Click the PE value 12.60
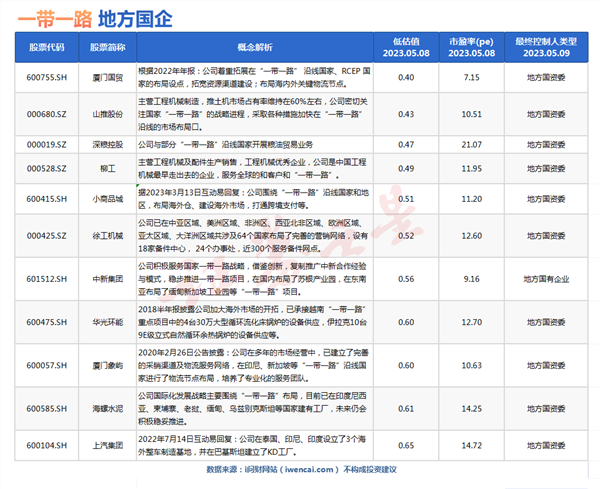Image resolution: width=600 pixels, height=489 pixels. [x=471, y=236]
